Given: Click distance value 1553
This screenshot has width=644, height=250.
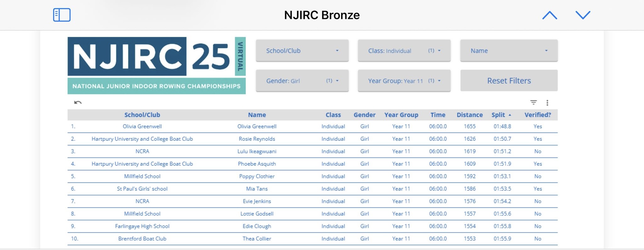Looking at the screenshot, I should click(x=469, y=239).
